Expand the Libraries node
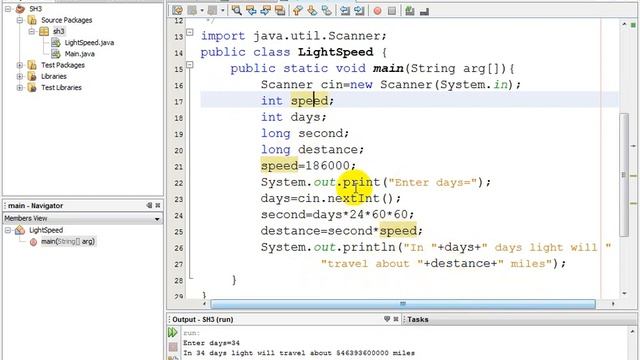 point(20,76)
